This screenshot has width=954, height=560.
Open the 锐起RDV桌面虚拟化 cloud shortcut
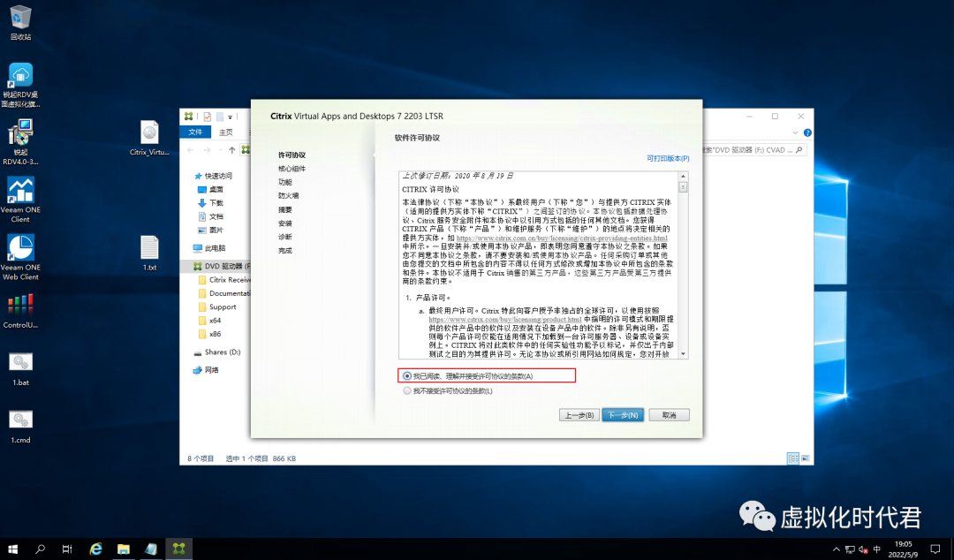click(x=20, y=85)
